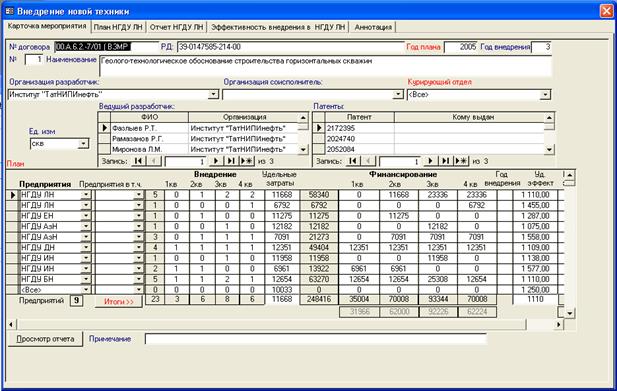Open Организация разработчик dropdown

[213, 94]
